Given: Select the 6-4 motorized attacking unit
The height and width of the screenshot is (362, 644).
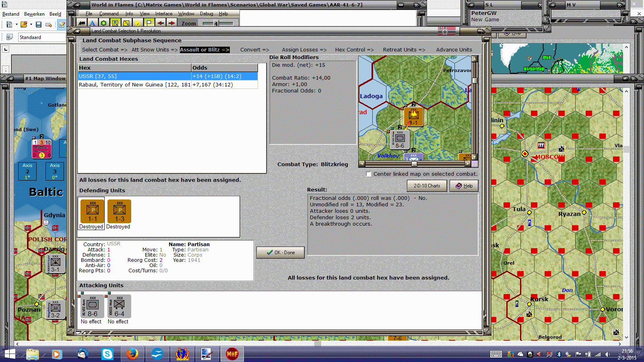Looking at the screenshot, I should 119,306.
